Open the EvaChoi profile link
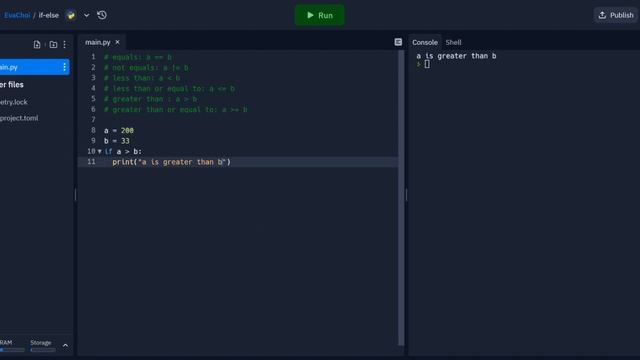This screenshot has height=360, width=640. pos(16,15)
